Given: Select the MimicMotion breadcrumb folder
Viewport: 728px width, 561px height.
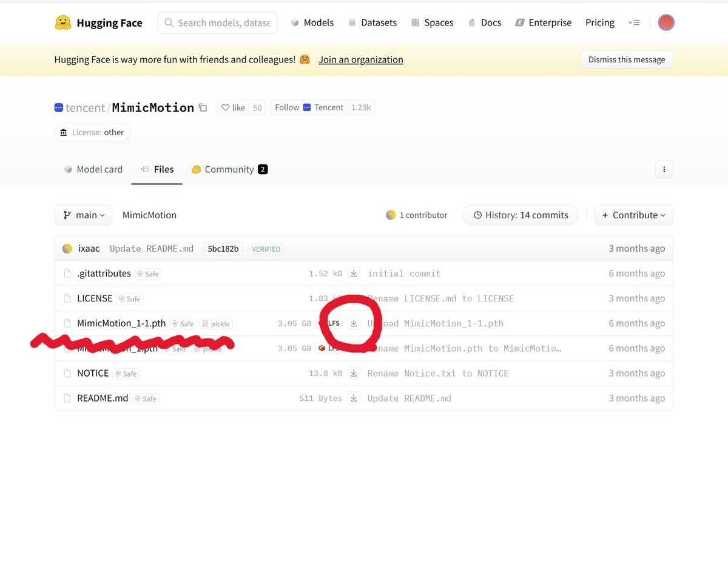Looking at the screenshot, I should coord(149,215).
